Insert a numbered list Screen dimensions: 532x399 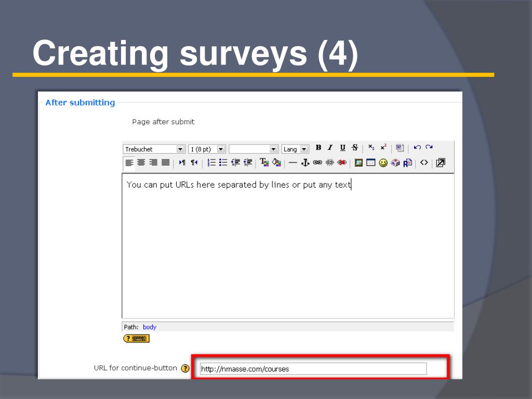(x=211, y=163)
